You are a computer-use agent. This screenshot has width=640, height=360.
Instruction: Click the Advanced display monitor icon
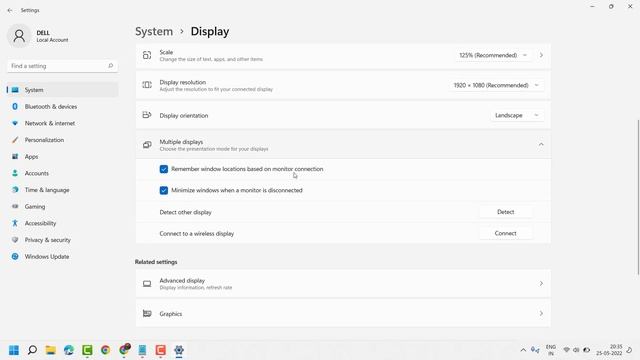(x=147, y=284)
